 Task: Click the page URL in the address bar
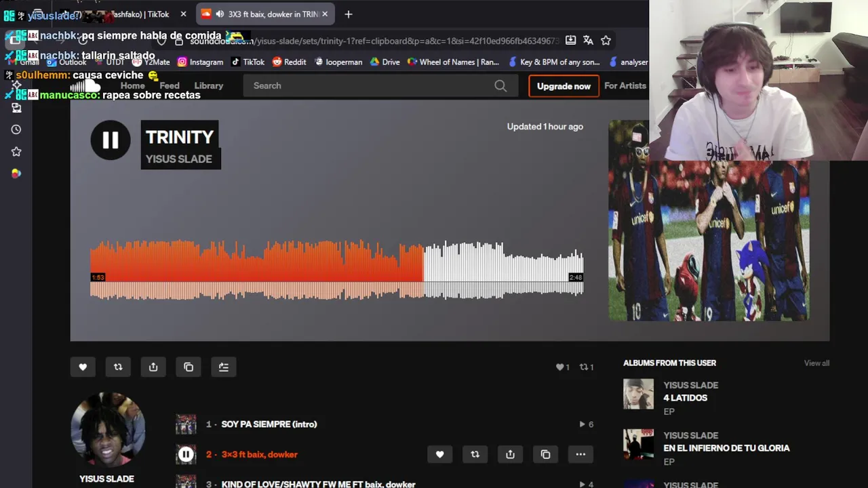374,41
